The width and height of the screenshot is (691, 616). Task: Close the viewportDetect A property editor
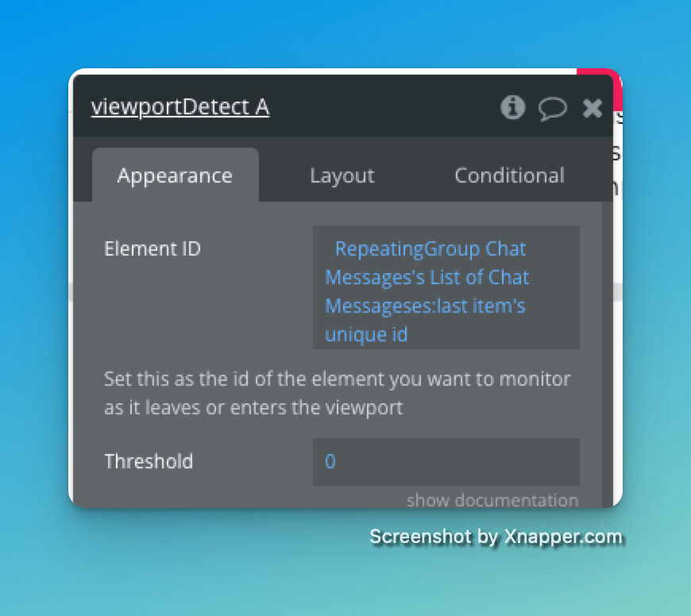(x=592, y=108)
